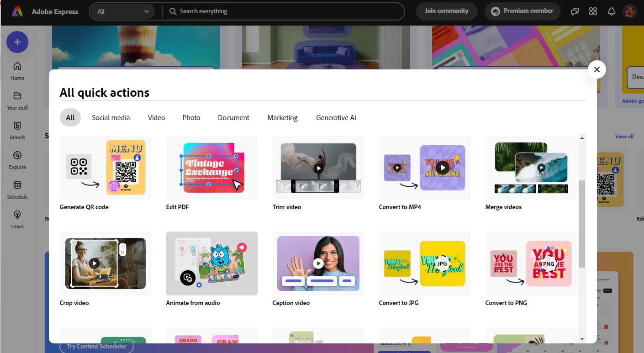Open Convert to MP4 thumbnail
The width and height of the screenshot is (644, 353).
[425, 168]
